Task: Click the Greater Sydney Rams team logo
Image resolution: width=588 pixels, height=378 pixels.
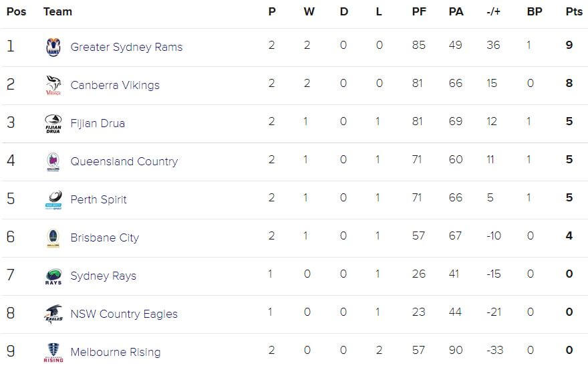Action: (x=53, y=47)
